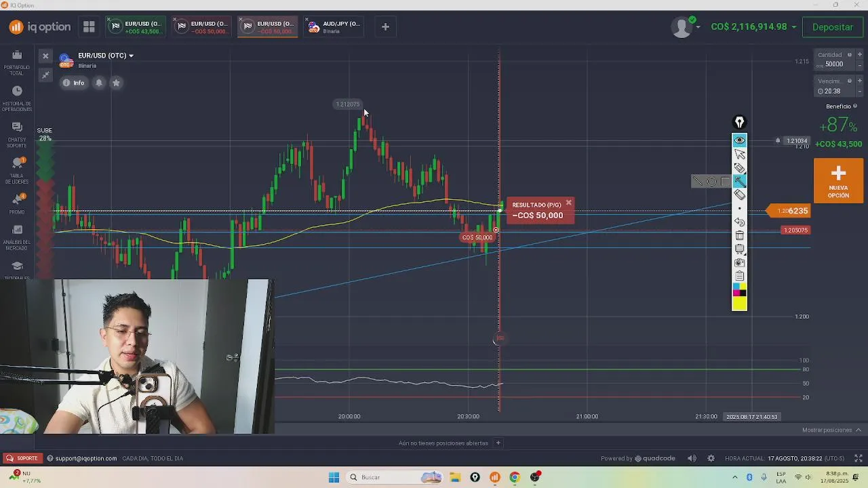Click plus next to no open positions
This screenshot has width=868, height=488.
498,443
